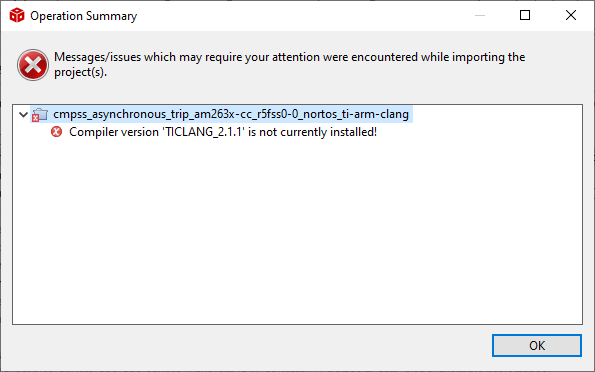This screenshot has width=595, height=372.
Task: Click the large red error icon
Action: tap(33, 65)
